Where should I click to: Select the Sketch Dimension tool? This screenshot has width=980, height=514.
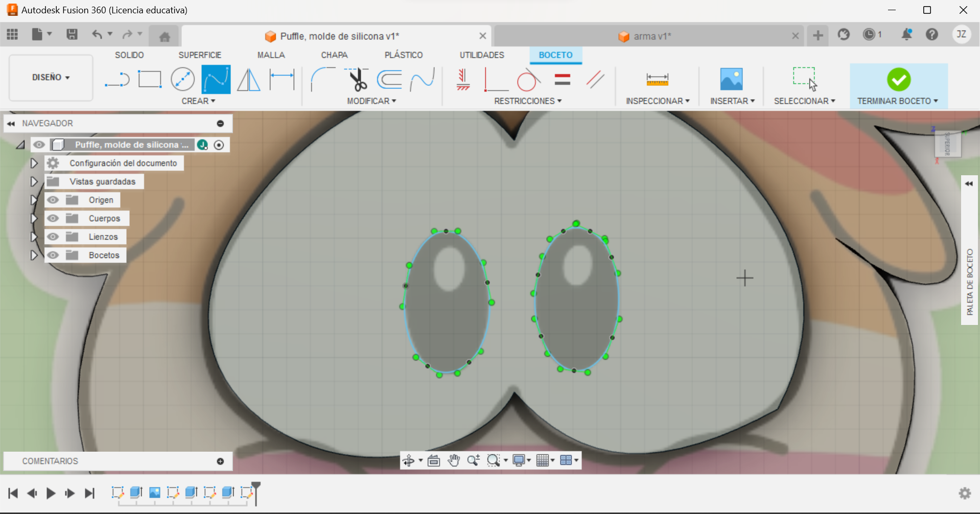tap(282, 80)
